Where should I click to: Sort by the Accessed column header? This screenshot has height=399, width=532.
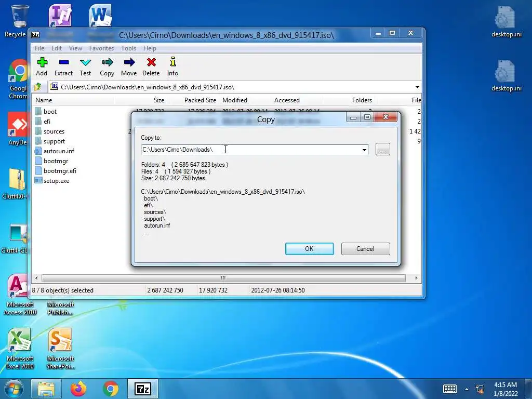pyautogui.click(x=297, y=100)
